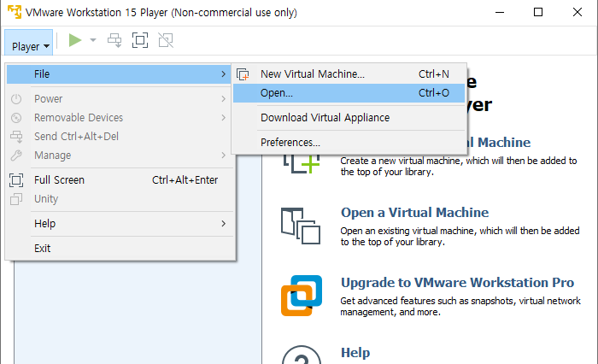Click the Help question mark icon

302,355
